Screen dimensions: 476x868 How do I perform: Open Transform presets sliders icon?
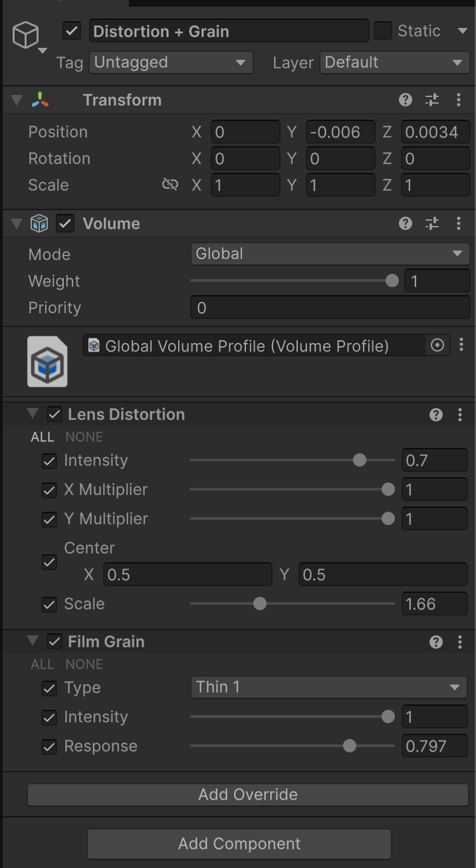432,100
